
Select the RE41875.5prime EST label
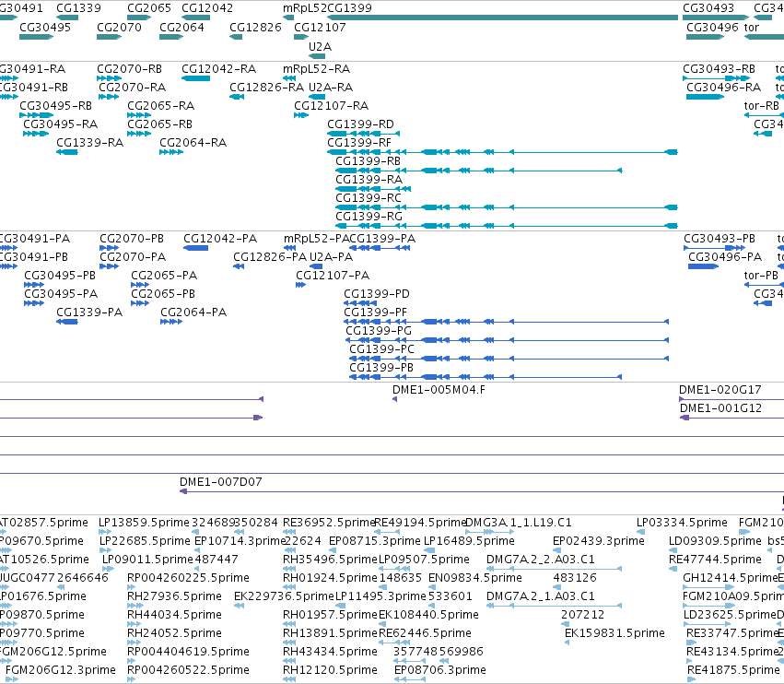(733, 671)
